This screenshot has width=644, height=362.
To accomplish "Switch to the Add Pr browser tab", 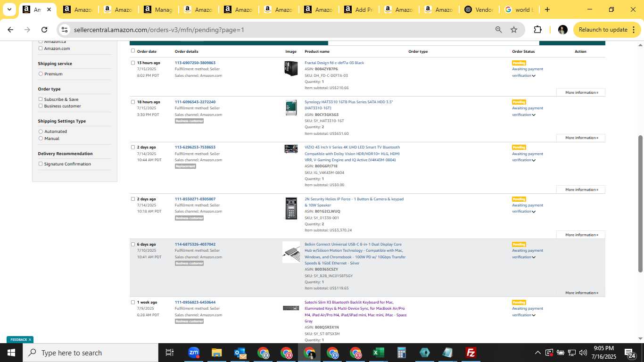I will [x=358, y=9].
